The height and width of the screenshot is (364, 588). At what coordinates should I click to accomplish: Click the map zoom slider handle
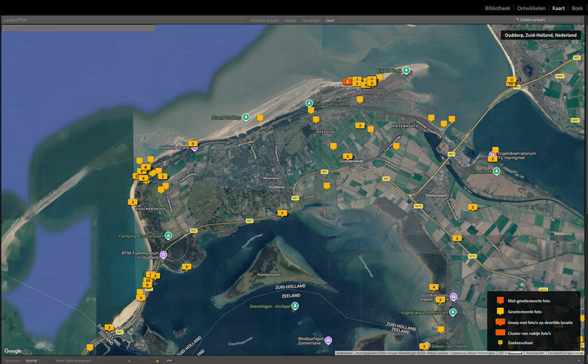129,361
